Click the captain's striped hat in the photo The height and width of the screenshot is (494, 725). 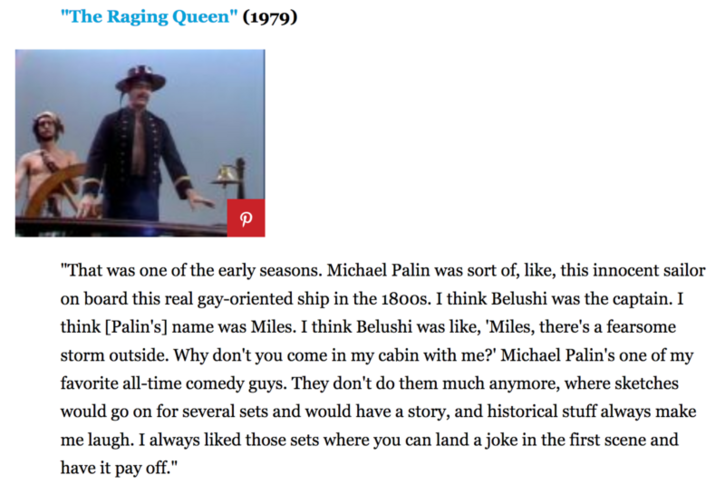(140, 79)
